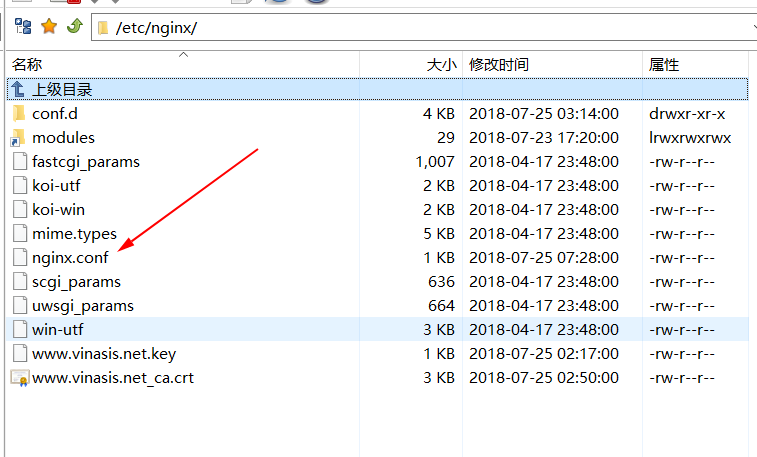
Task: Click the 636 size of scgi_params
Action: click(x=441, y=282)
